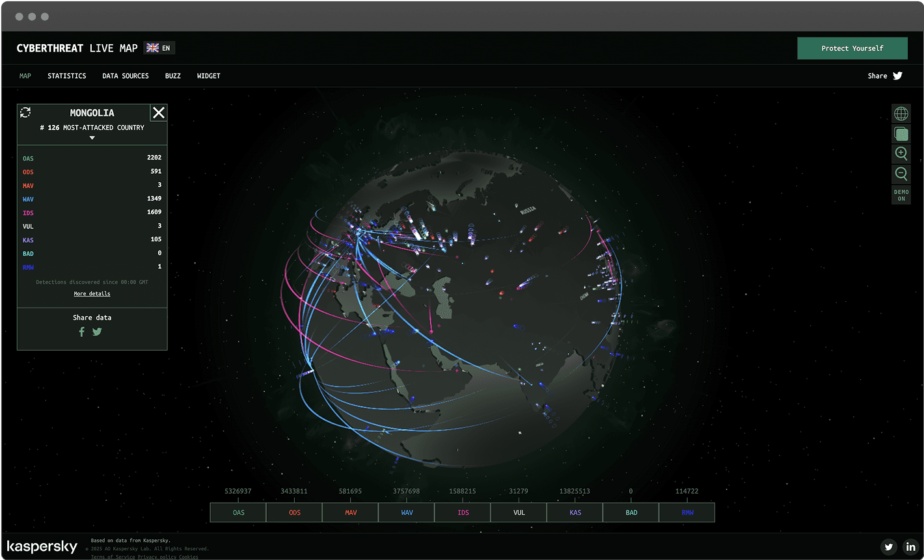Open Kaspersky LinkedIn from footer icon
The height and width of the screenshot is (560, 924).
(910, 547)
